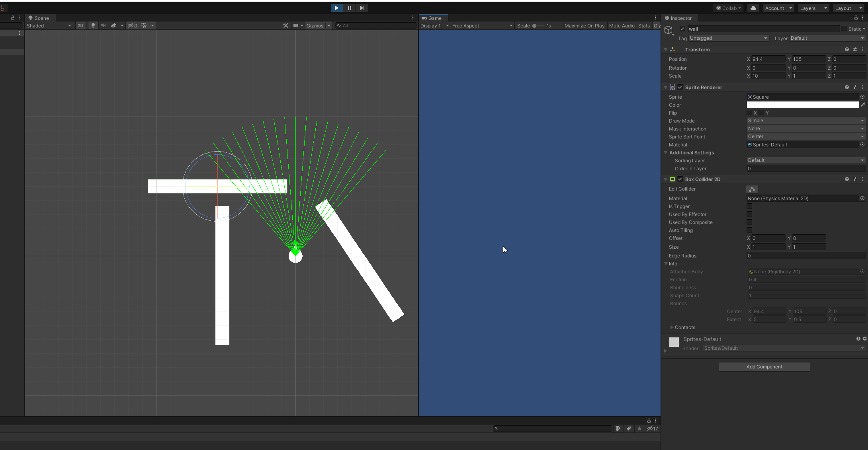Toggle Flip X in the Sprite Renderer
Image resolution: width=868 pixels, height=450 pixels.
coord(749,113)
